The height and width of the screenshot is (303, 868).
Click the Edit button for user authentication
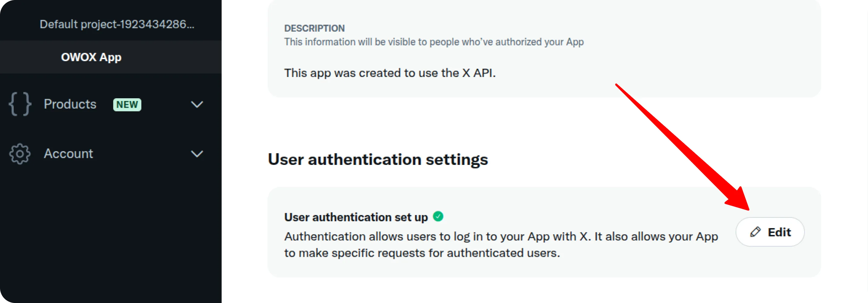click(770, 232)
